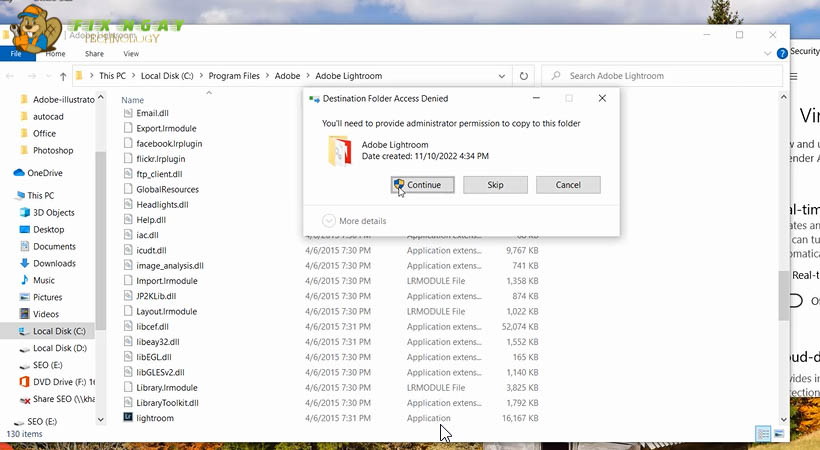
Task: Open the Explorer Help question mark icon
Action: point(781,53)
